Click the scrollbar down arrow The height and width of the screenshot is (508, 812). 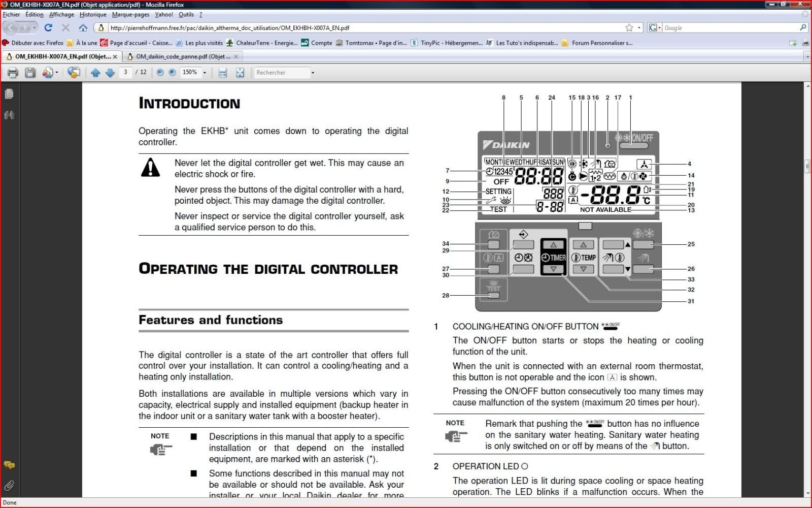tap(807, 493)
